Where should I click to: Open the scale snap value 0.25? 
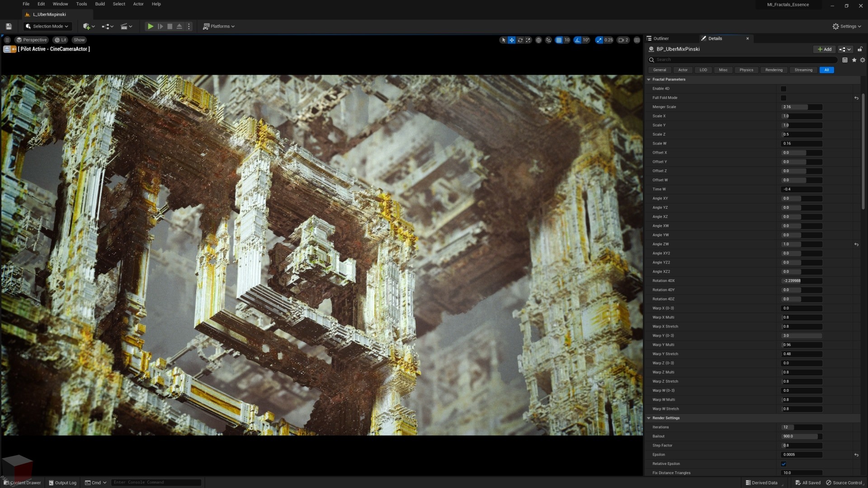609,40
